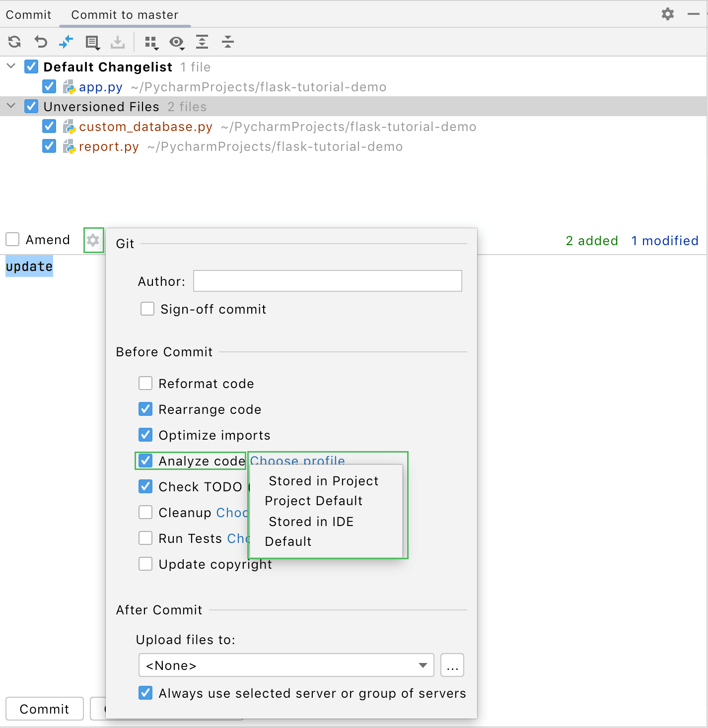Expand all file nodes
This screenshot has width=708, height=728.
tap(202, 43)
